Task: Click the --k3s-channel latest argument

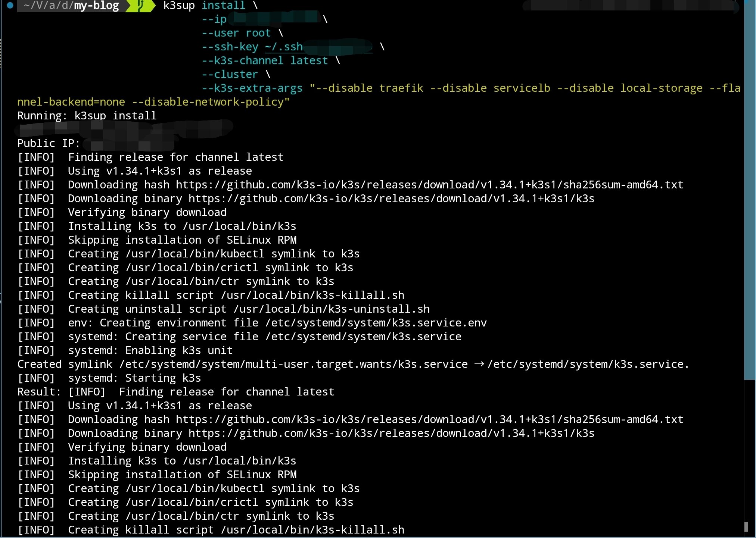Action: click(265, 61)
